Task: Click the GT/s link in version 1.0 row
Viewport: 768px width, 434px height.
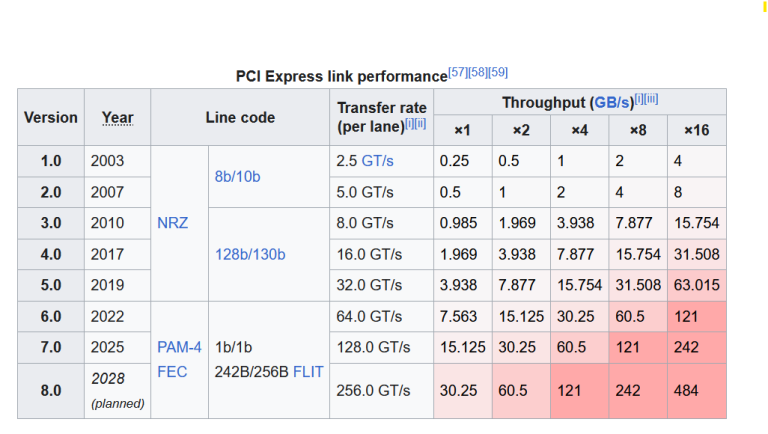Action: [378, 161]
